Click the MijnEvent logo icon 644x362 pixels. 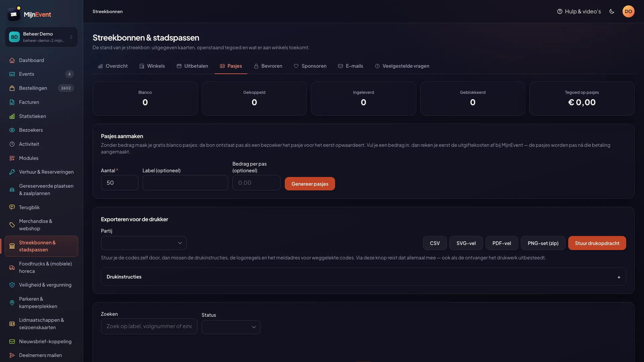(14, 14)
